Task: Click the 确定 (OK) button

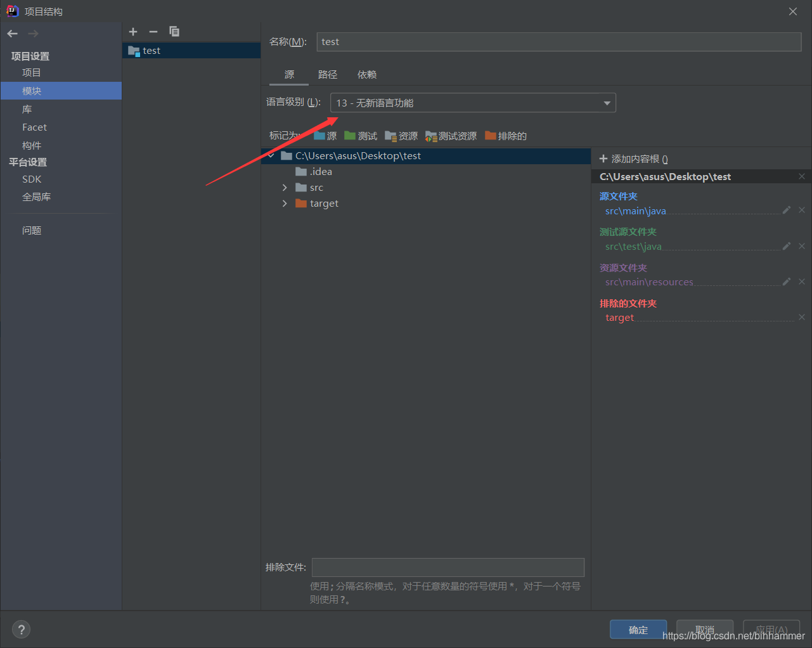Action: coord(638,630)
